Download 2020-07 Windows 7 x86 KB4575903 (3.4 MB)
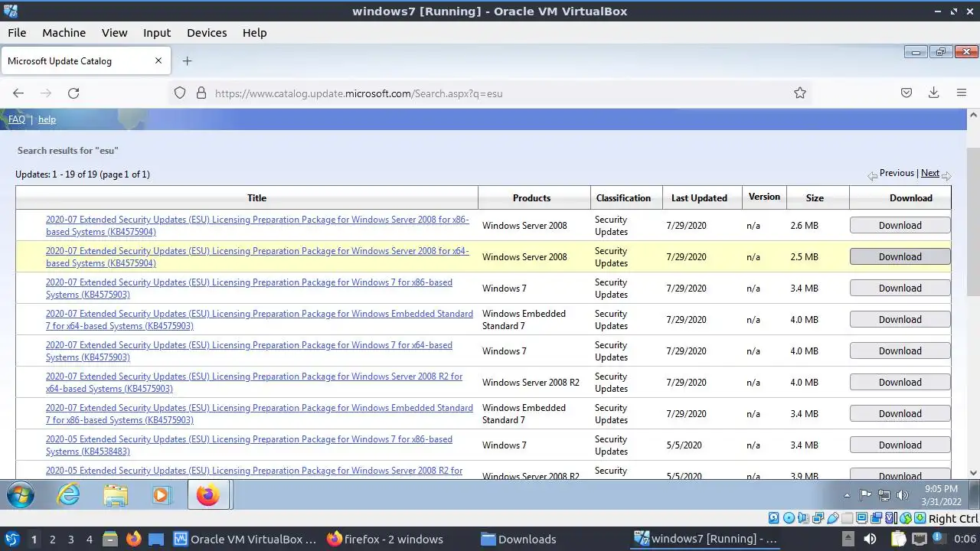The height and width of the screenshot is (551, 980). click(x=900, y=289)
